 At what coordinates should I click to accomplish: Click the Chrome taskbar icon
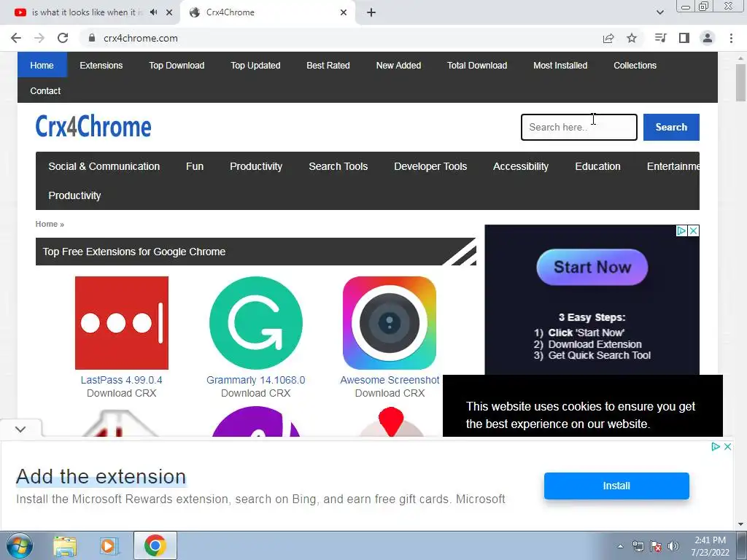point(155,545)
